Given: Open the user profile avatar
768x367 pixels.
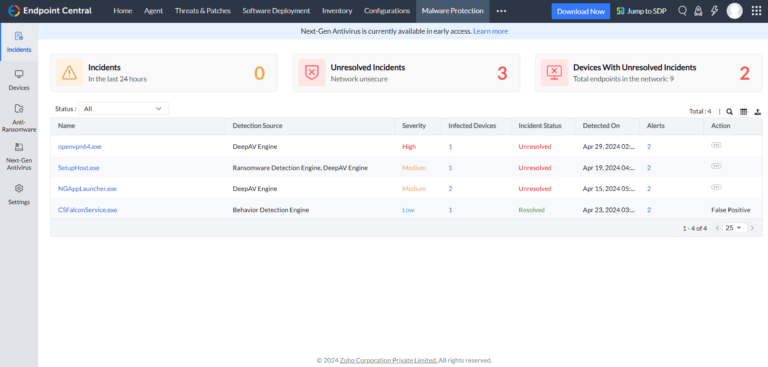Looking at the screenshot, I should 734,11.
